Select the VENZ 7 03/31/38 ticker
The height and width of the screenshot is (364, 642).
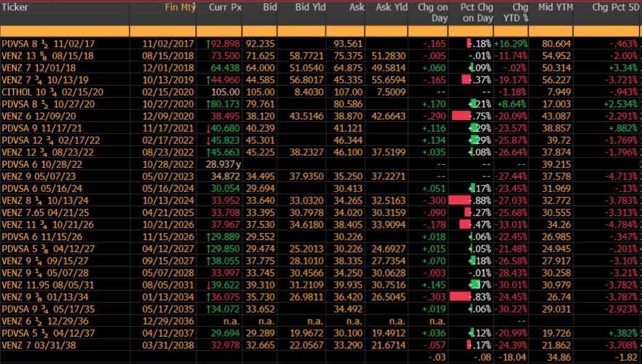click(x=38, y=345)
